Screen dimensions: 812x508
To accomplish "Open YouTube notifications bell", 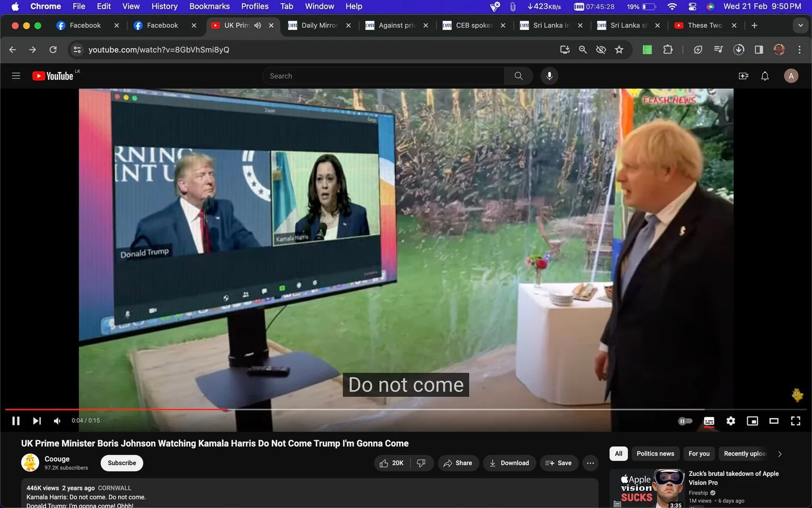I will (x=764, y=76).
